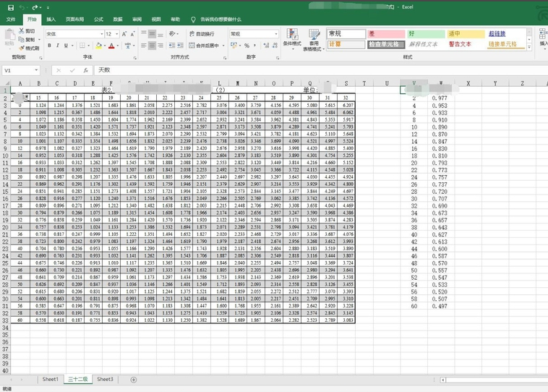Screen dimensions: 548x392
Task: Click the Cut (剪切) scissors icon
Action: point(22,31)
